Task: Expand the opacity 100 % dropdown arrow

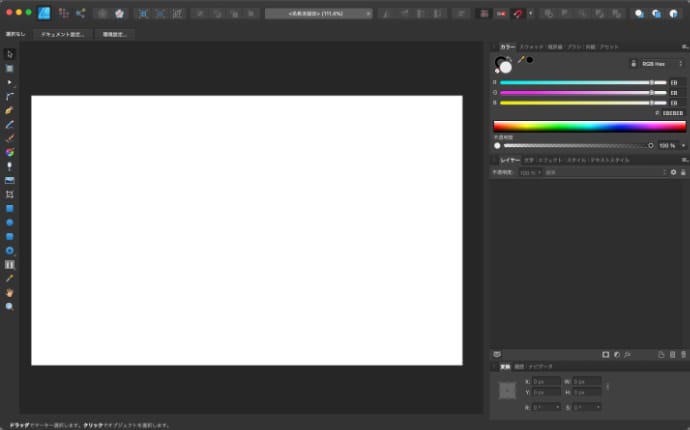Action: [683, 145]
